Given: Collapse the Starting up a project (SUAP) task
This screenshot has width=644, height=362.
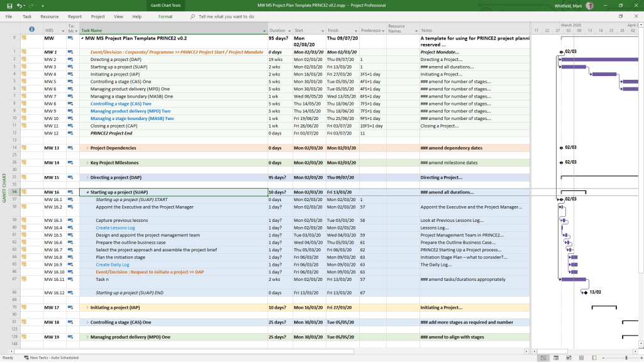Looking at the screenshot, I should 87,192.
